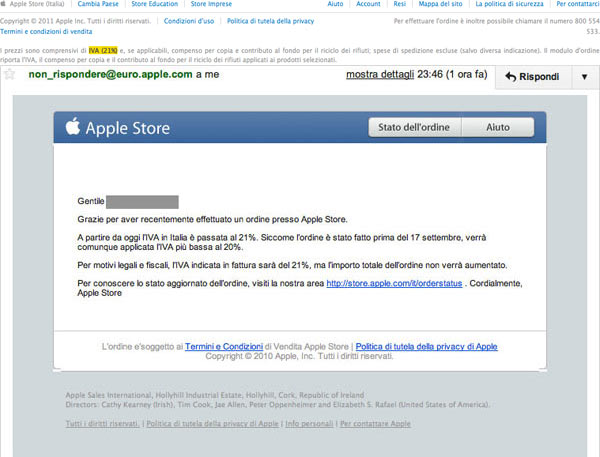Screen dimensions: 600x457
Task: Click the small Apple Store (Italia) icon
Action: (x=5, y=5)
